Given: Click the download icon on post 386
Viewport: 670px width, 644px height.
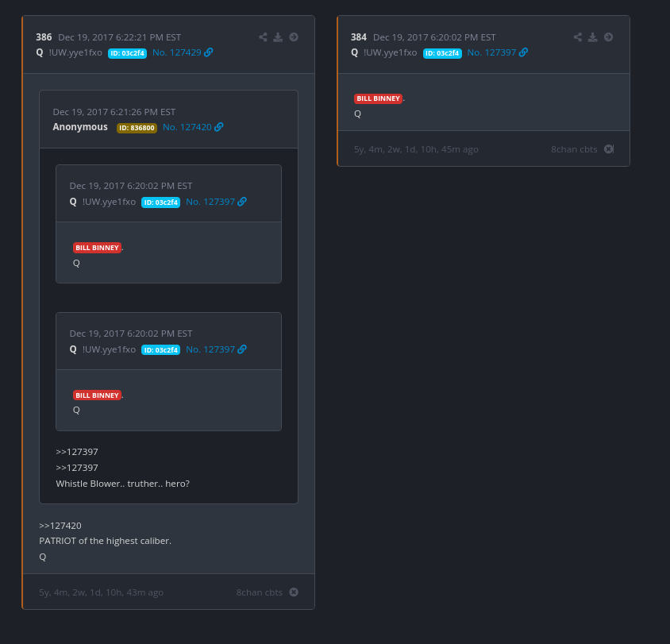Looking at the screenshot, I should pos(278,37).
